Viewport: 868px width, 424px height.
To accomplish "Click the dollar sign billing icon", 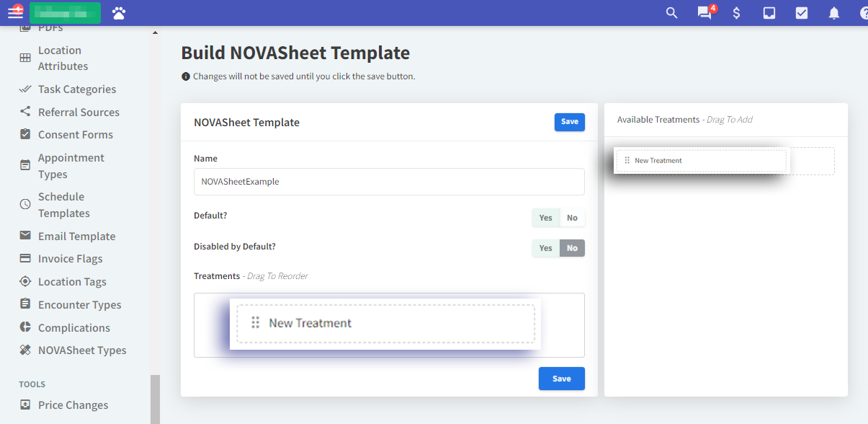I will (736, 13).
